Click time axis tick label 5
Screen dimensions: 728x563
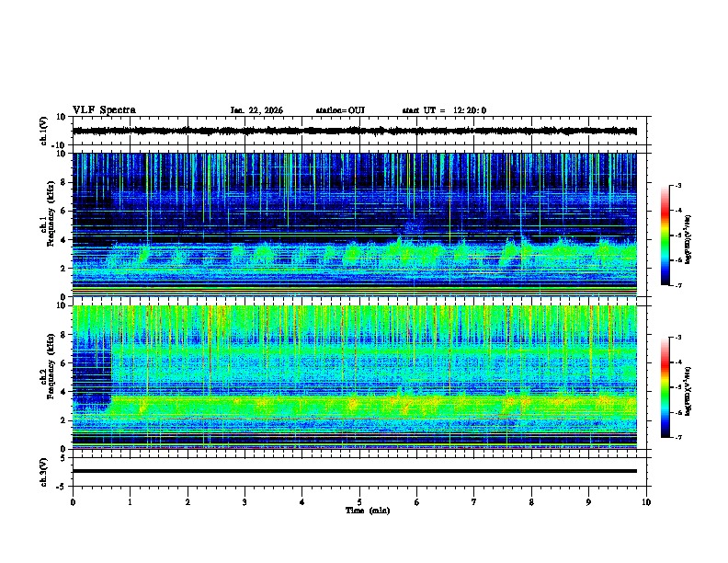[359, 502]
